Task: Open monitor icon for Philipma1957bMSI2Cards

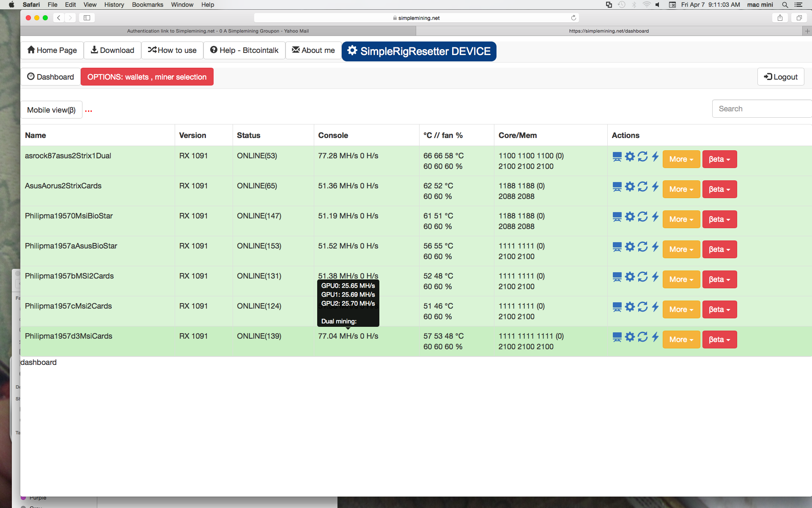Action: pyautogui.click(x=617, y=277)
